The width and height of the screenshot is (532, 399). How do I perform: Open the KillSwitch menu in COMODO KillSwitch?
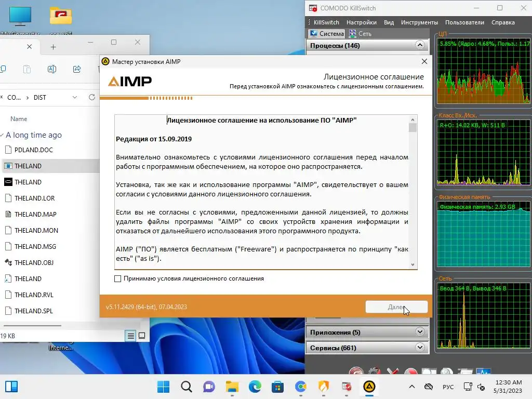click(x=326, y=22)
